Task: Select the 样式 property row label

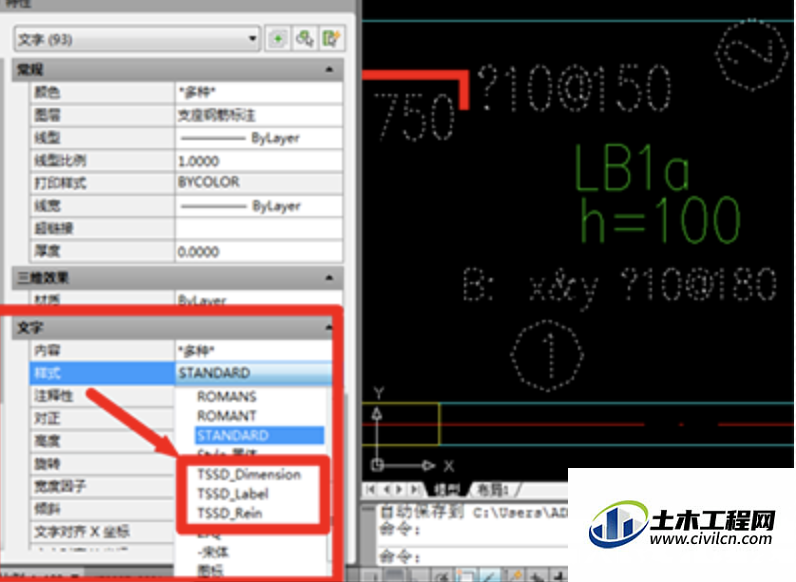Action: 102,373
